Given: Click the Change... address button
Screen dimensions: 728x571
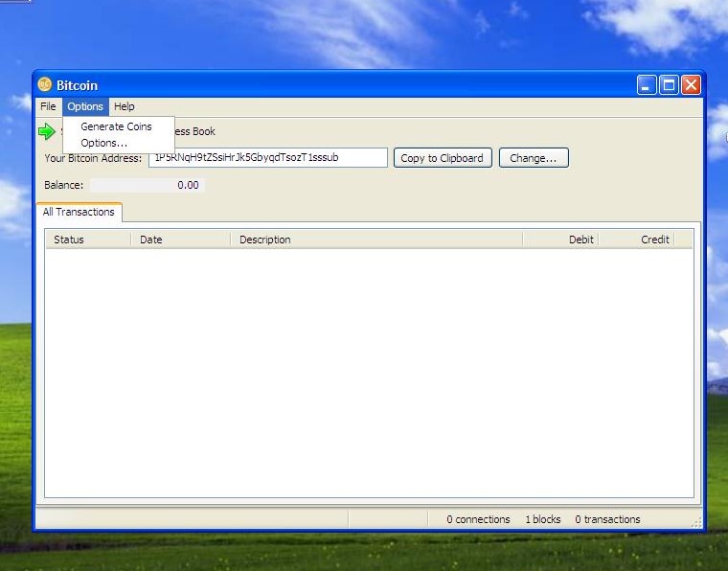Looking at the screenshot, I should click(534, 158).
